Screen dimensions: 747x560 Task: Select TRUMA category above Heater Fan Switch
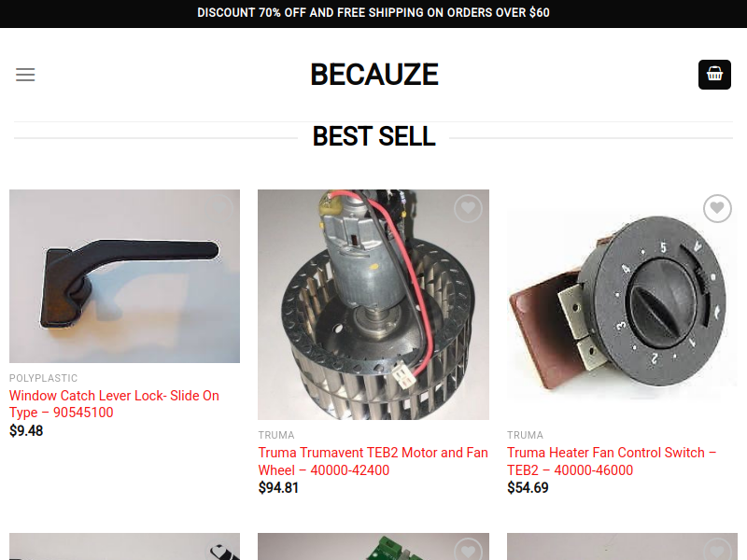coord(525,435)
